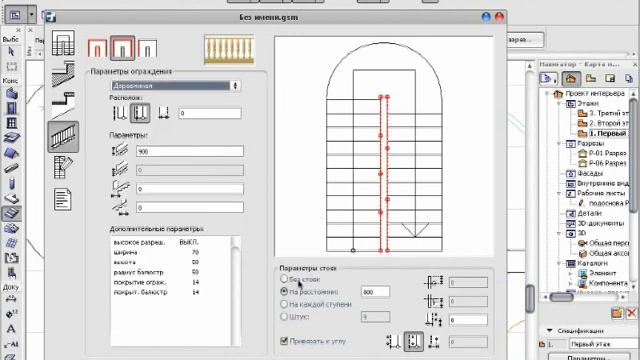Select middle railing location alignment icon
Image resolution: width=640 pixels, height=360 pixels.
click(x=140, y=113)
